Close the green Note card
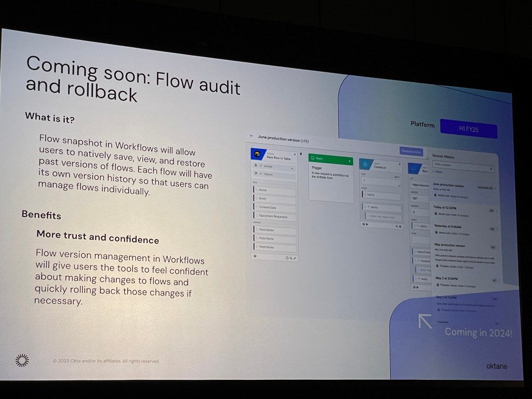 (350, 162)
